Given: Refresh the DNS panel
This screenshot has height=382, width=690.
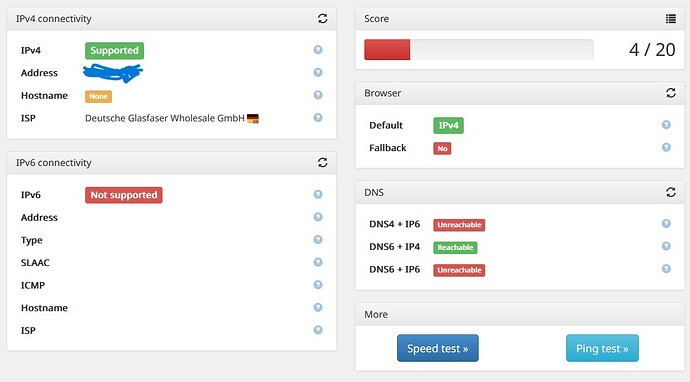Looking at the screenshot, I should tap(671, 192).
